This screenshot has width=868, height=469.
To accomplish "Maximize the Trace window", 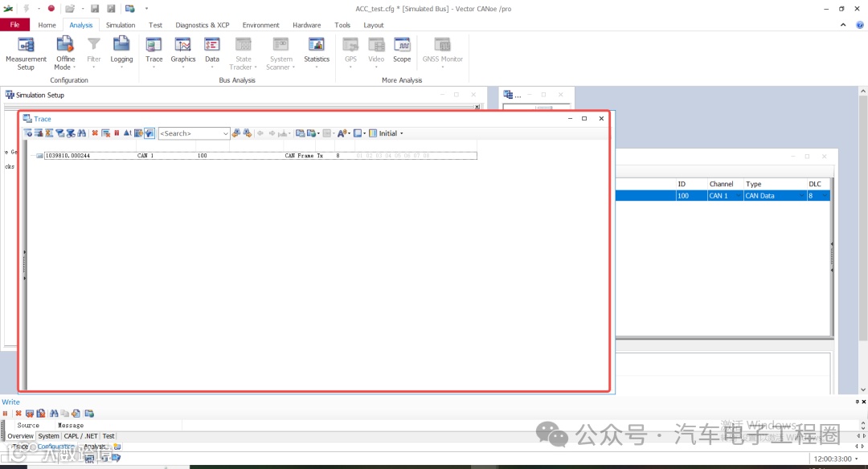I will [584, 118].
